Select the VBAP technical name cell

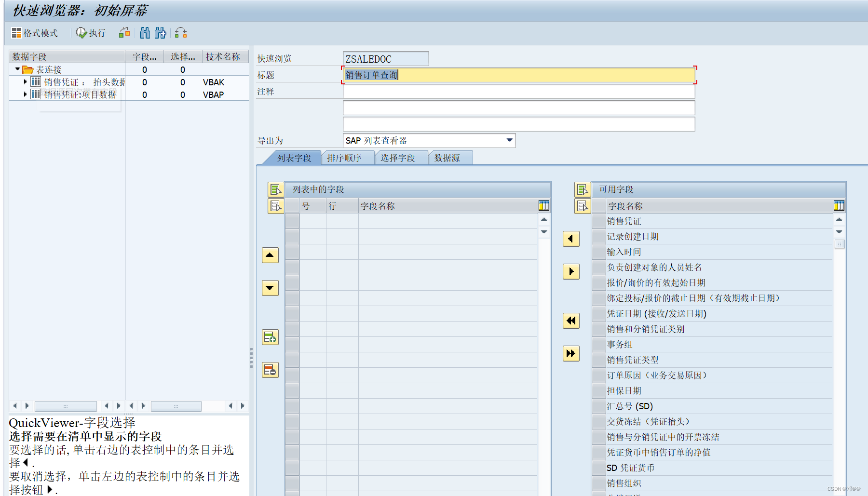point(214,95)
